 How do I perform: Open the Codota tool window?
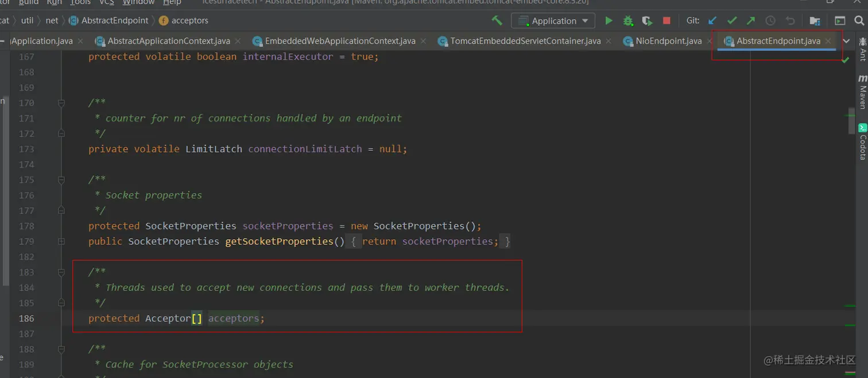(x=862, y=142)
